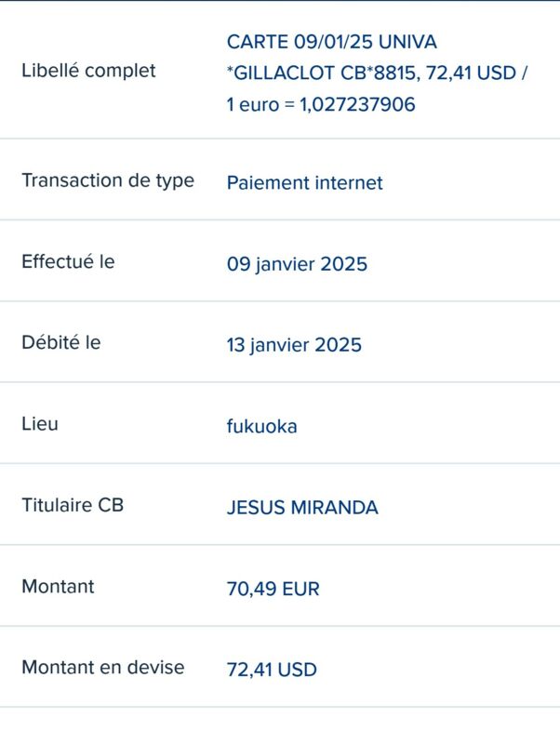Select the Transaction de type label

click(x=108, y=180)
